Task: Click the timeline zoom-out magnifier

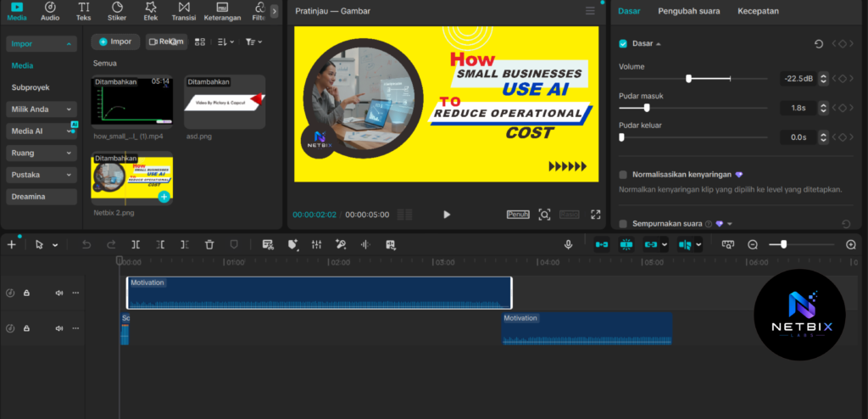Action: coord(753,244)
